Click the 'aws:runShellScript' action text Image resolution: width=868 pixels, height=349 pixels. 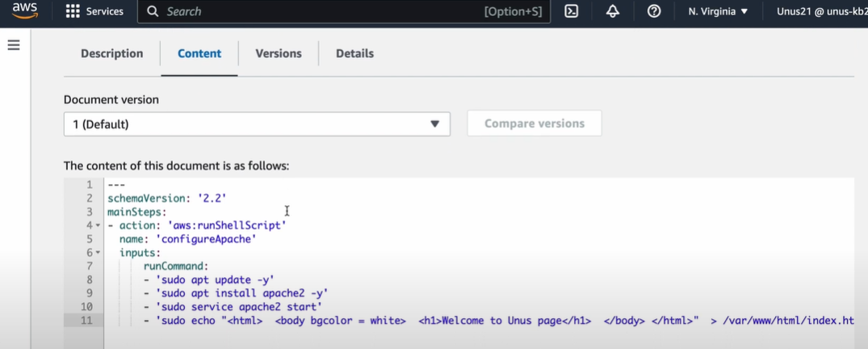point(226,225)
